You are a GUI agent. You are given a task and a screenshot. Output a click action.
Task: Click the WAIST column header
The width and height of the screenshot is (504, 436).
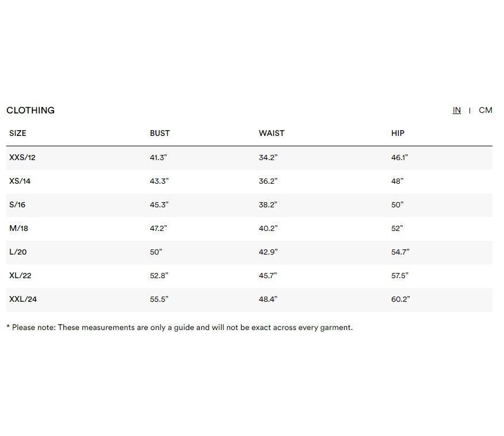[272, 133]
